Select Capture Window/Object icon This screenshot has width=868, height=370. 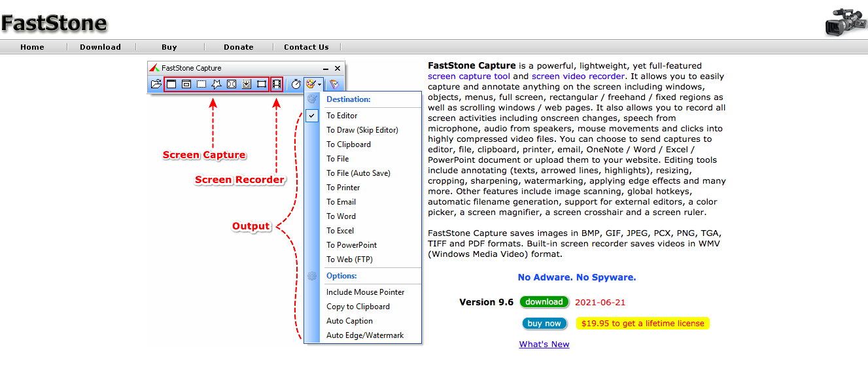coord(186,84)
